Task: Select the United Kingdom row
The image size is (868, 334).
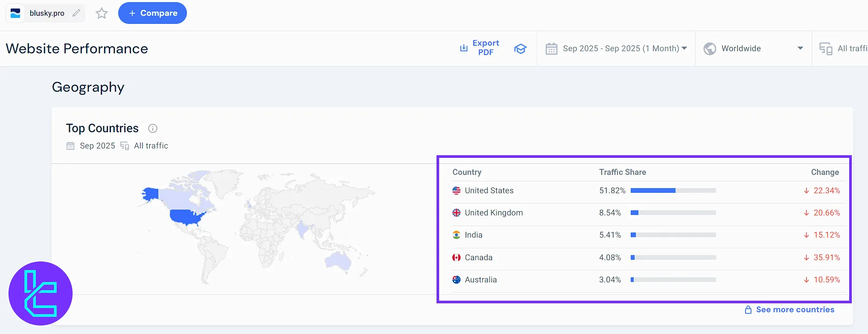Action: tap(493, 213)
